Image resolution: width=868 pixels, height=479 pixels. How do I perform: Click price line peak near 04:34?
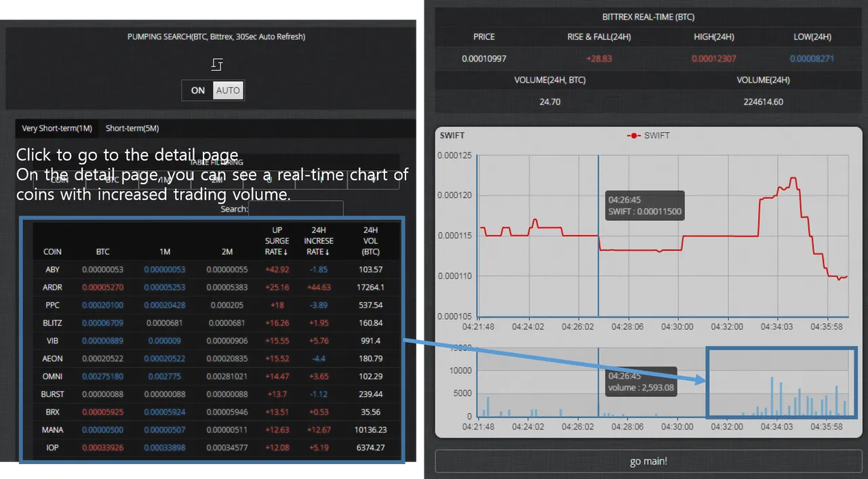click(x=793, y=178)
